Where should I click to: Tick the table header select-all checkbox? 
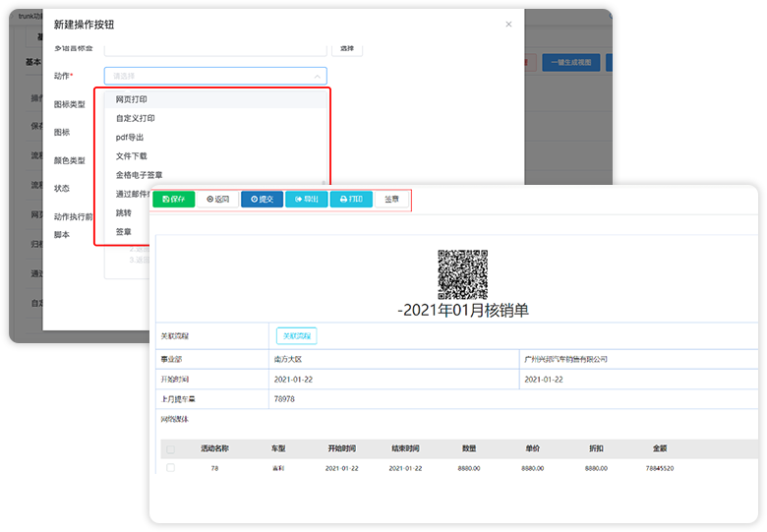tap(171, 449)
